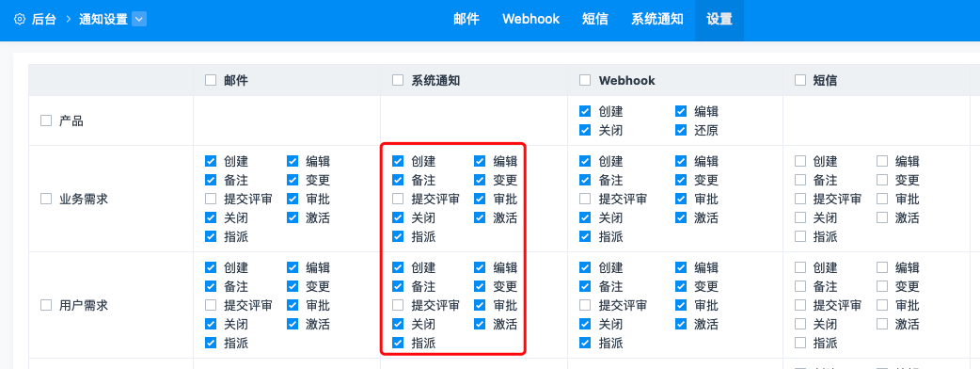Uncheck 激活 in 用户需求 Webhook column
Viewport: 980px width, 369px height.
(x=681, y=324)
